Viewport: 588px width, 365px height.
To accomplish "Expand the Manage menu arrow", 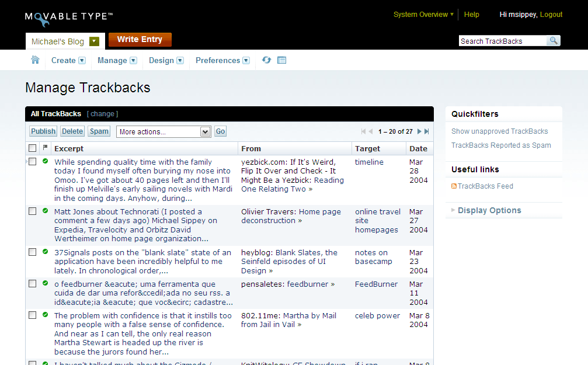I will coord(134,60).
